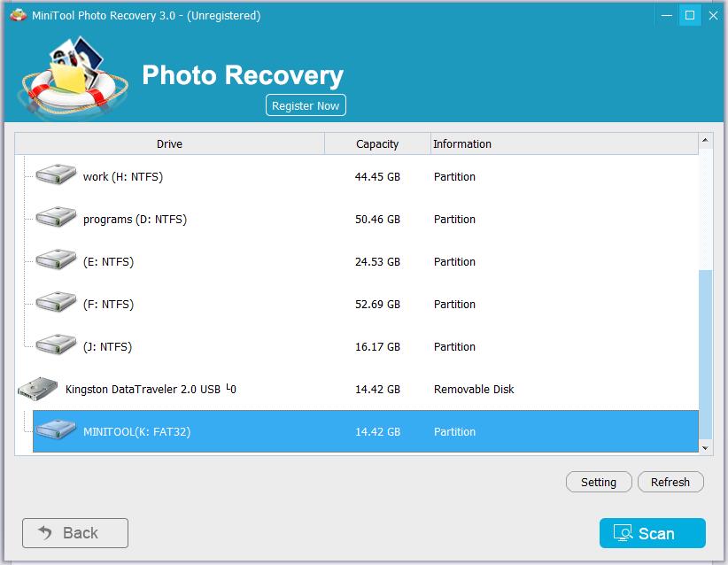Select the (E: NTFS) partition row

tap(357, 262)
